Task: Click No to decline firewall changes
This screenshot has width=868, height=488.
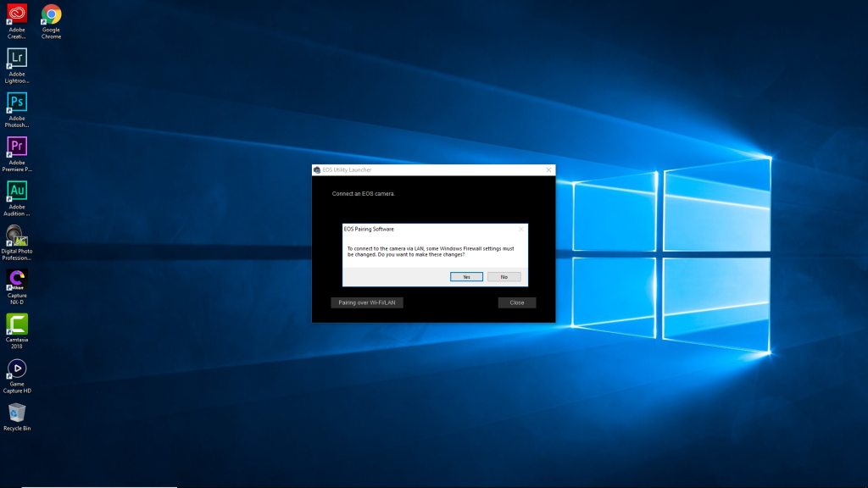Action: (x=504, y=277)
